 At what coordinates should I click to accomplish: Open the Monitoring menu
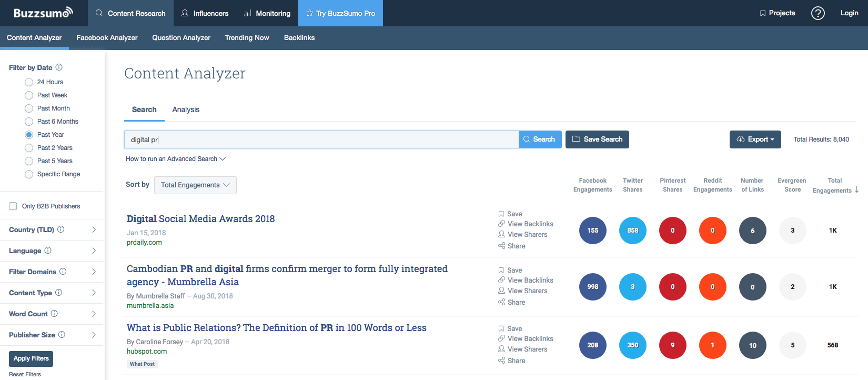click(267, 13)
